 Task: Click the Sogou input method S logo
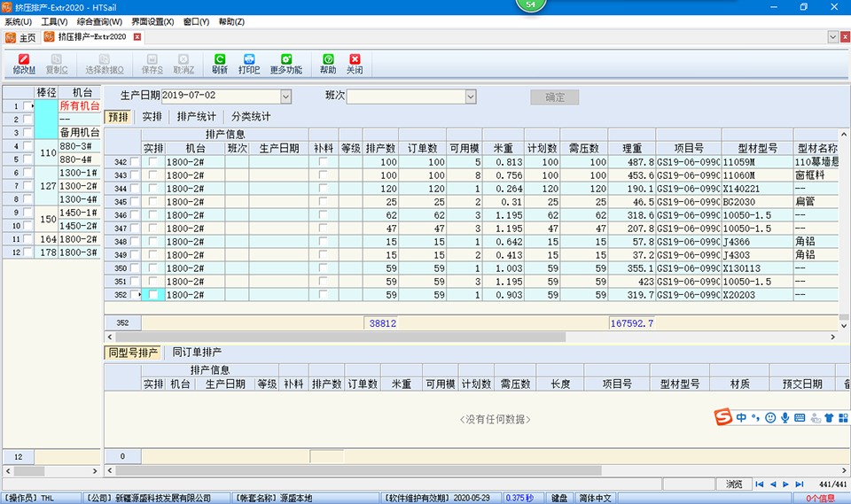(x=723, y=417)
